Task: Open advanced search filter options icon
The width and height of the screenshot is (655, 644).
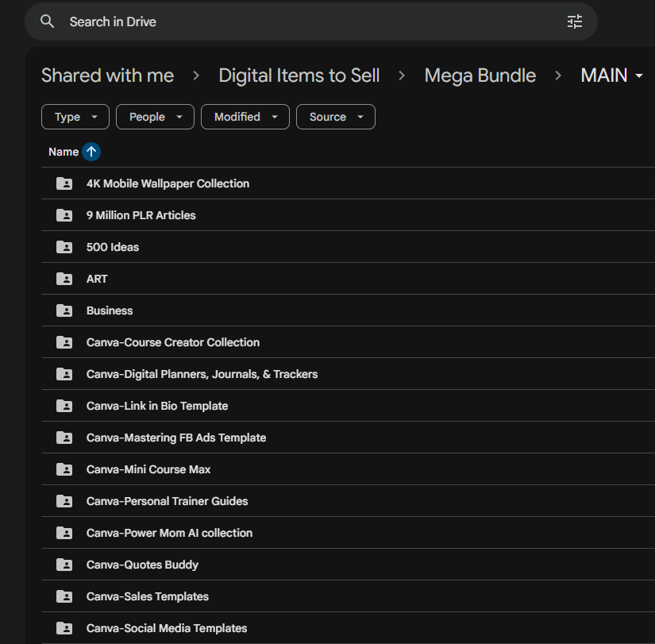Action: click(x=574, y=21)
